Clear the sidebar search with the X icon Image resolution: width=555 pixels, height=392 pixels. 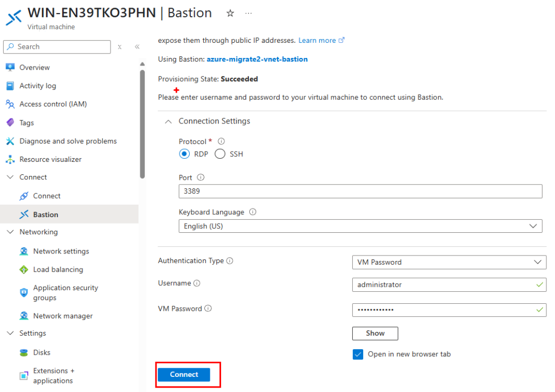(120, 47)
